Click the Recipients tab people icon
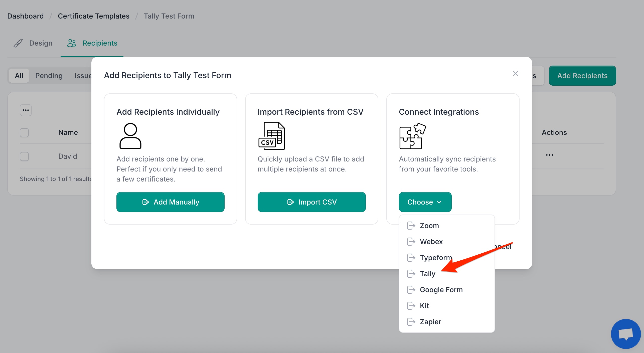 [72, 43]
